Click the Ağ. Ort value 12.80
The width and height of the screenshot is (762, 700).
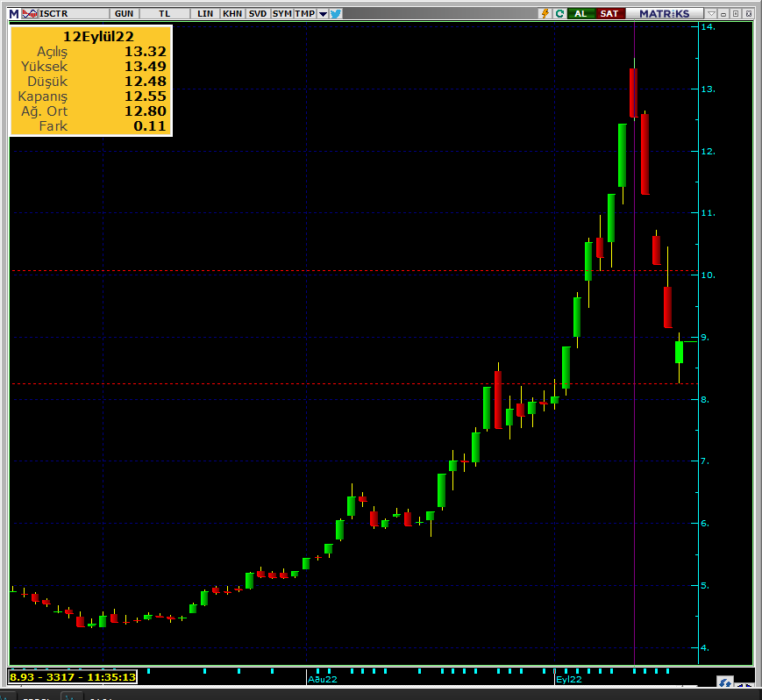pos(146,111)
